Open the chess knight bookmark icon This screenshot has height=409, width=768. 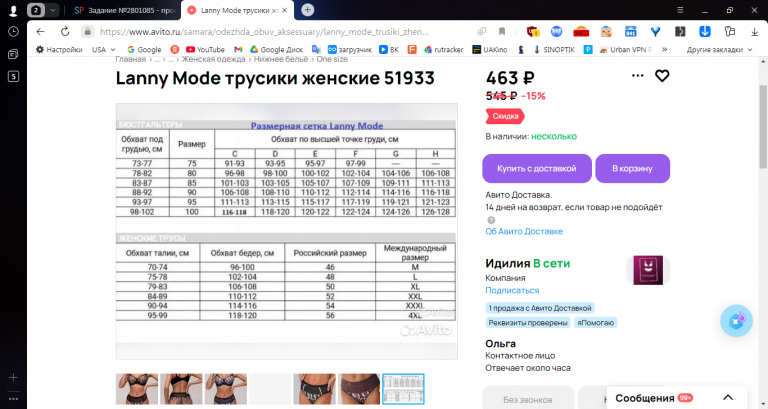tap(521, 49)
